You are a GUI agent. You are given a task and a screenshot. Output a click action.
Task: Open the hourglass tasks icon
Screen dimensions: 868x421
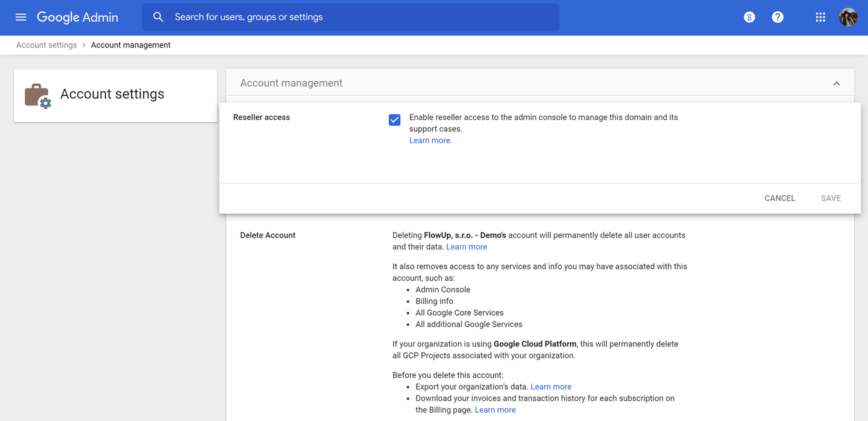(x=749, y=17)
